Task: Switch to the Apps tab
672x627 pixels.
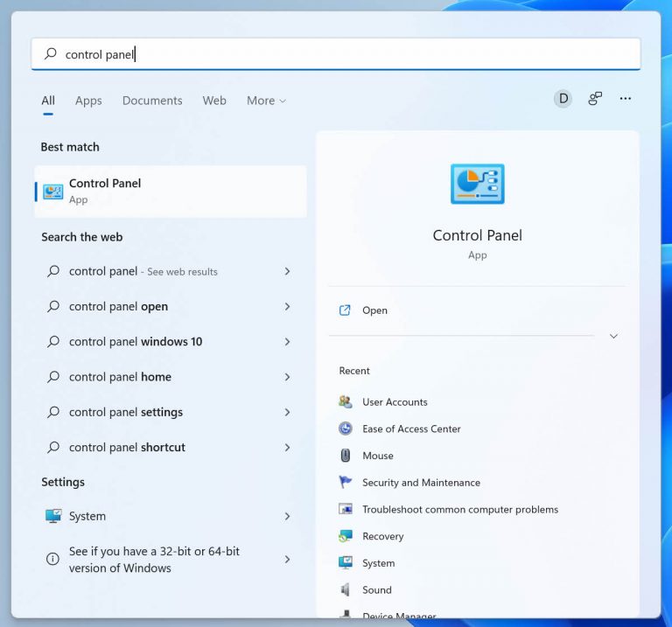Action: pyautogui.click(x=88, y=101)
